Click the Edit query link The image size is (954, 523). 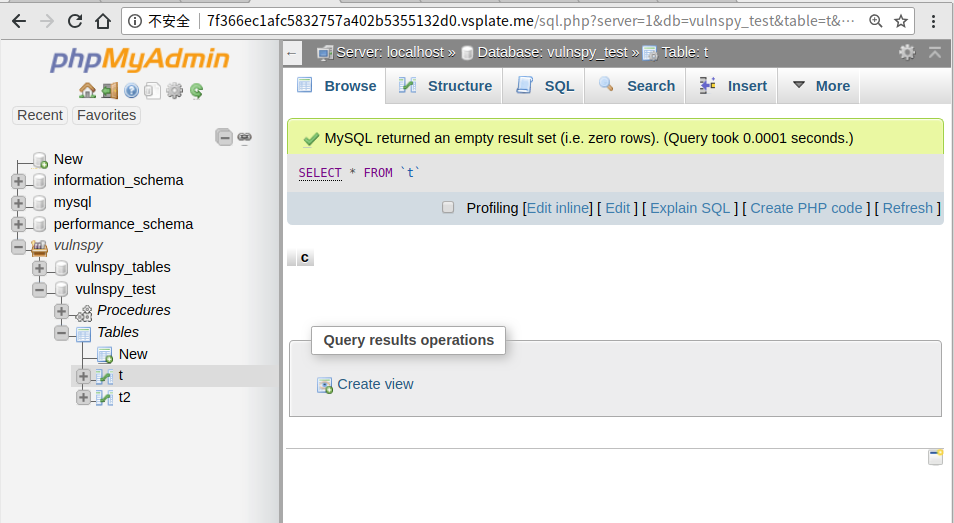point(618,208)
